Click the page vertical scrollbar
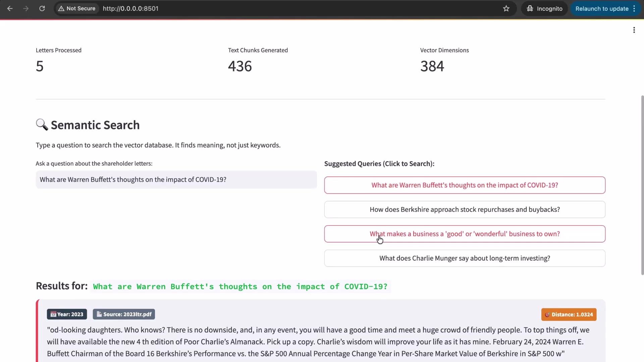 pyautogui.click(x=642, y=185)
